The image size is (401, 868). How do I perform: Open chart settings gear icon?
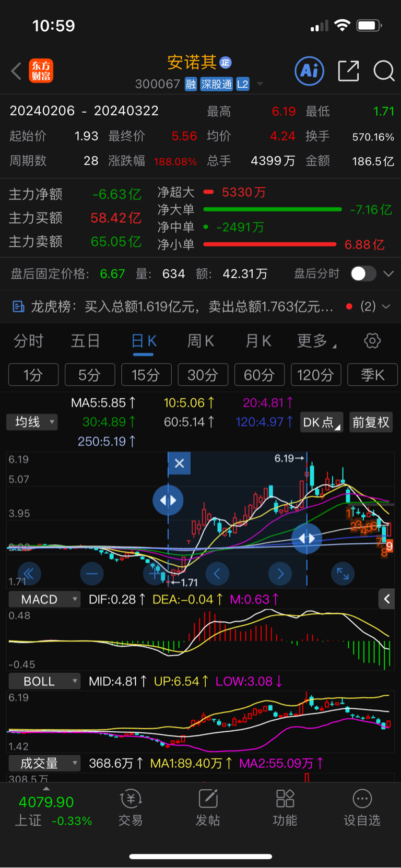[x=372, y=341]
